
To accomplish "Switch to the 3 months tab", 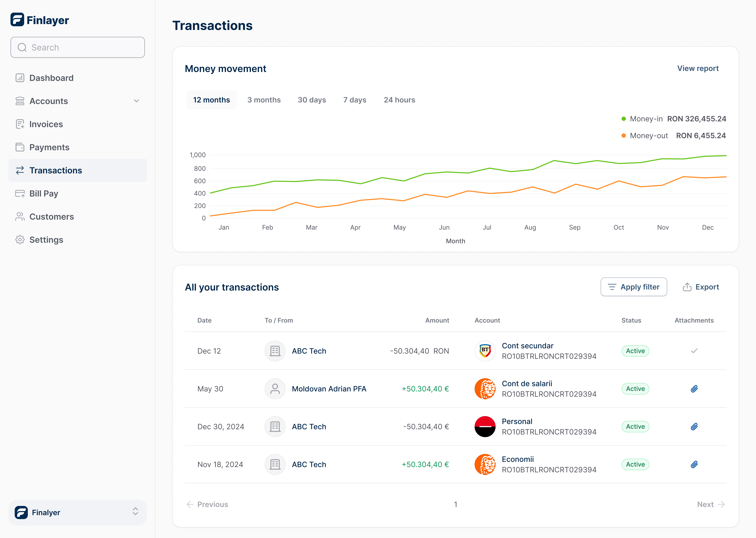I will coord(264,100).
